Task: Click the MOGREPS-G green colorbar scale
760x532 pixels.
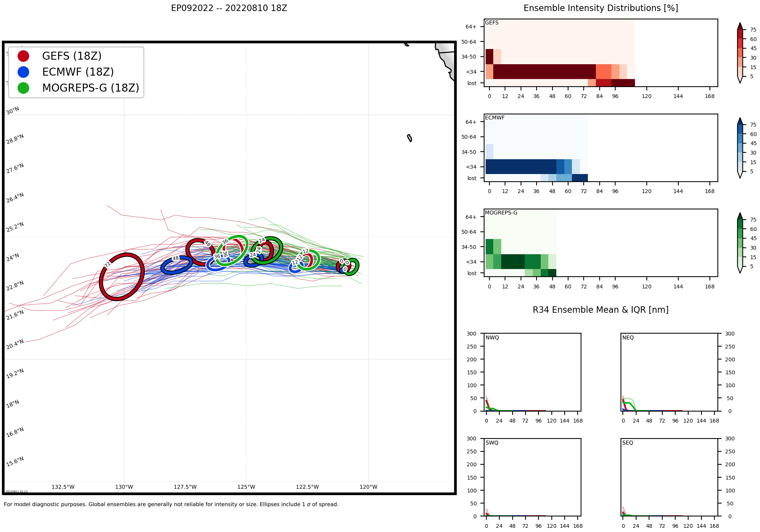Action: pos(739,243)
